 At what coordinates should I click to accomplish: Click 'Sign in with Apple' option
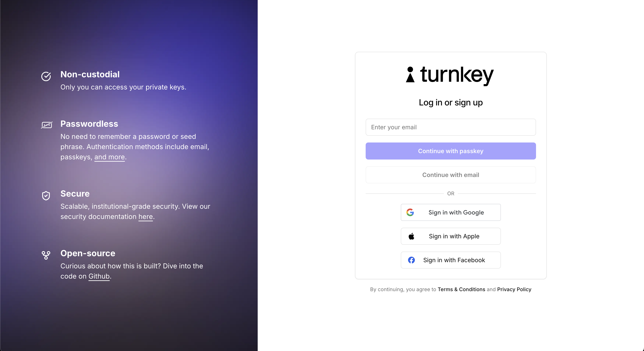(451, 236)
